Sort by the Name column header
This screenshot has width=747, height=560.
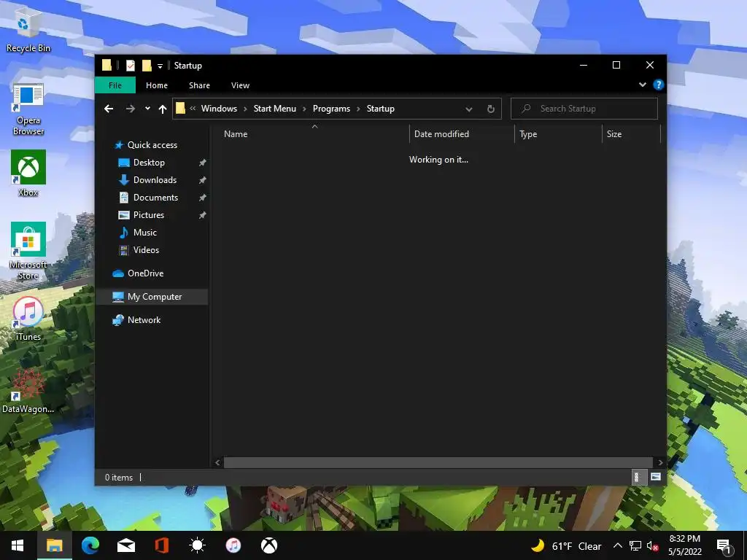314,134
